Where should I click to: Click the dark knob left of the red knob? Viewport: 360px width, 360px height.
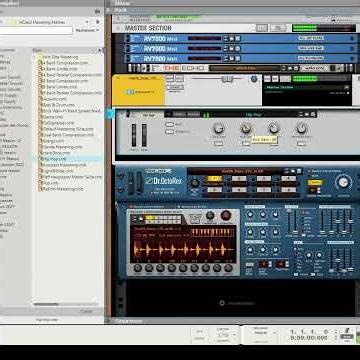click(210, 215)
